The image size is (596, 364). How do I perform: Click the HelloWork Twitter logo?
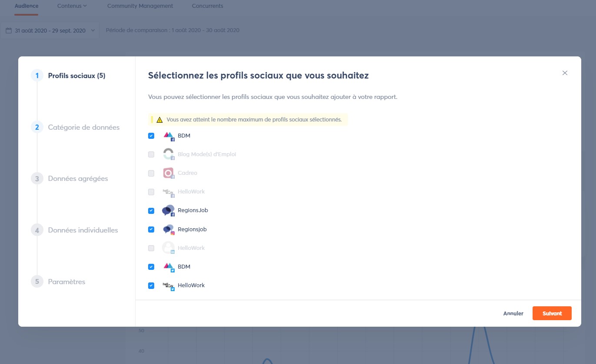pos(169,285)
